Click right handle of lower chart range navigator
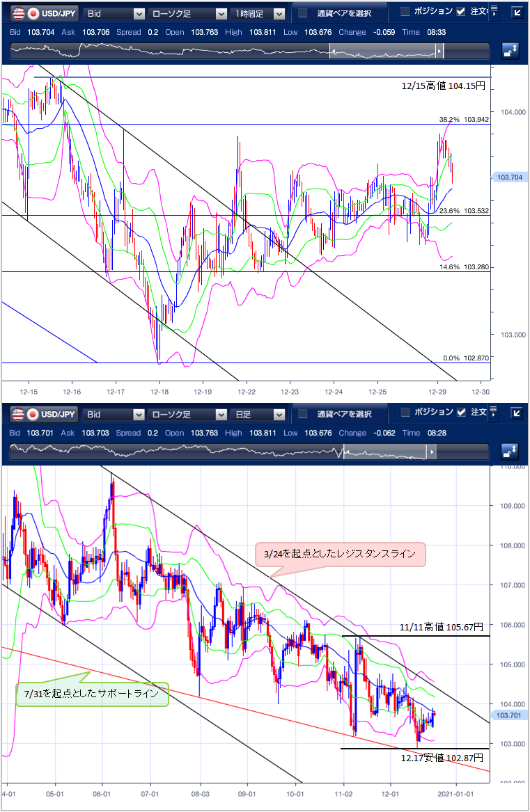 pos(431,452)
